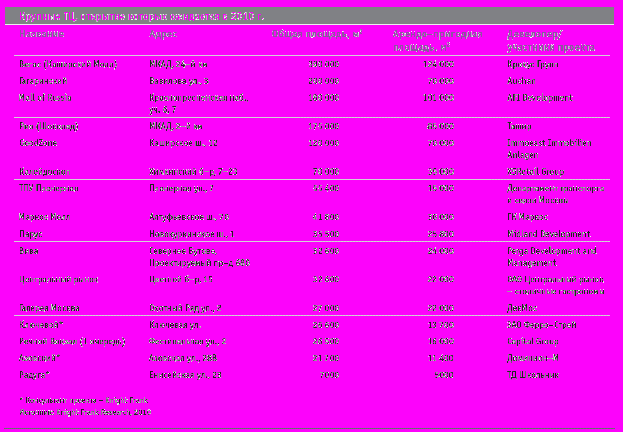The width and height of the screenshot is (623, 432).
Task: Click the developer cell 'Capital Group'
Action: [533, 341]
